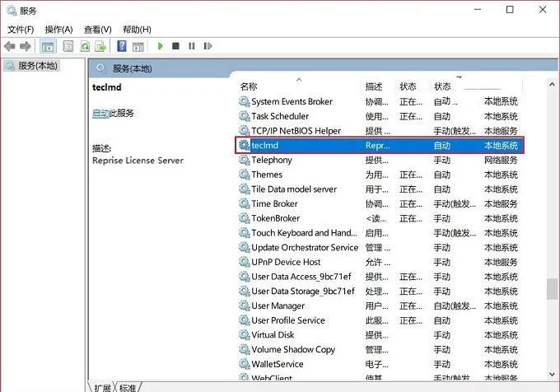The image size is (560, 392).
Task: Click the gear icon beside Themes
Action: (x=245, y=175)
